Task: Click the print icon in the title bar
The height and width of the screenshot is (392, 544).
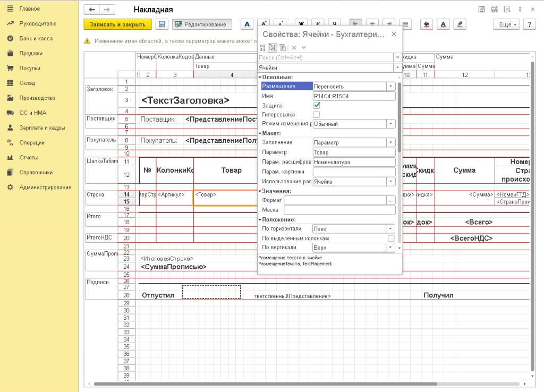Action: tap(495, 10)
